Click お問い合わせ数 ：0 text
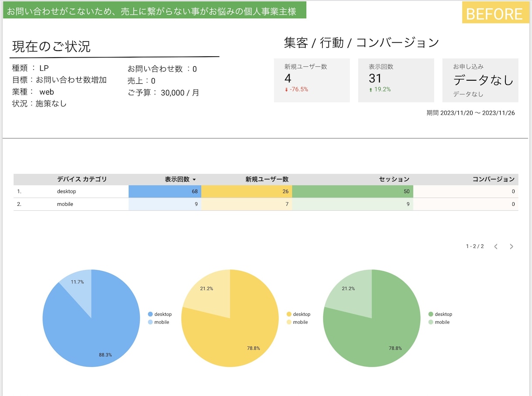This screenshot has height=396, width=532. click(x=162, y=69)
